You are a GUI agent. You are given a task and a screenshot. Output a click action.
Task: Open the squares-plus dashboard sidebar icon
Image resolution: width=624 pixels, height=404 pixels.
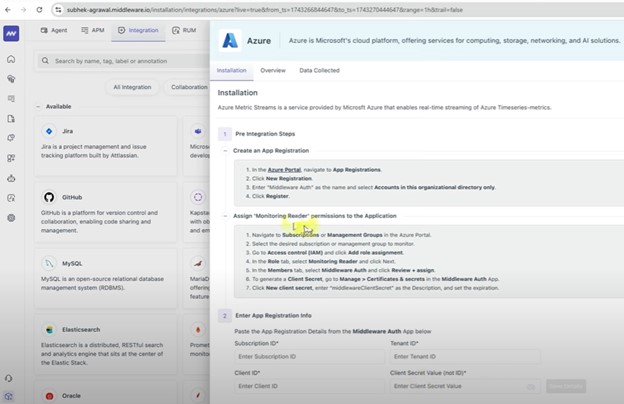(x=11, y=158)
